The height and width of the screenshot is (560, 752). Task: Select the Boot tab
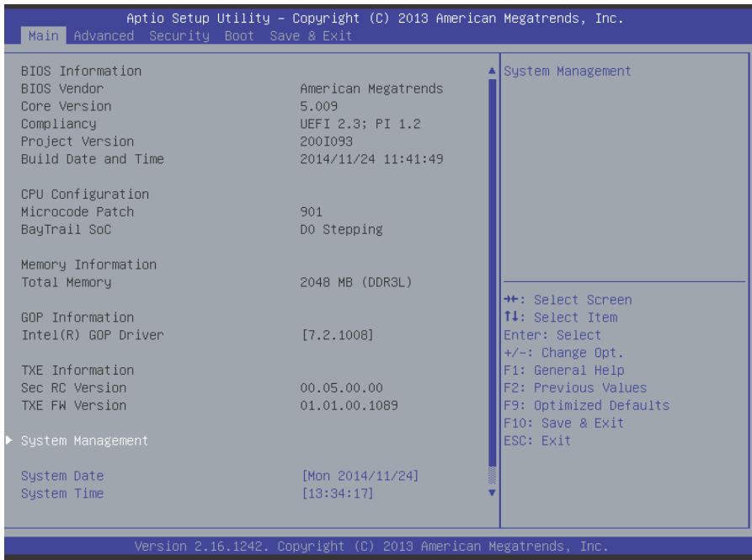(x=239, y=36)
